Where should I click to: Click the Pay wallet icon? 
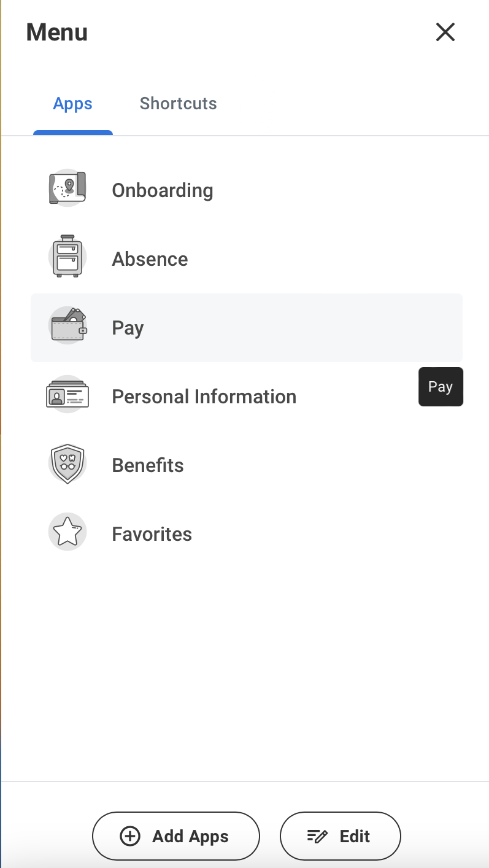pyautogui.click(x=67, y=326)
